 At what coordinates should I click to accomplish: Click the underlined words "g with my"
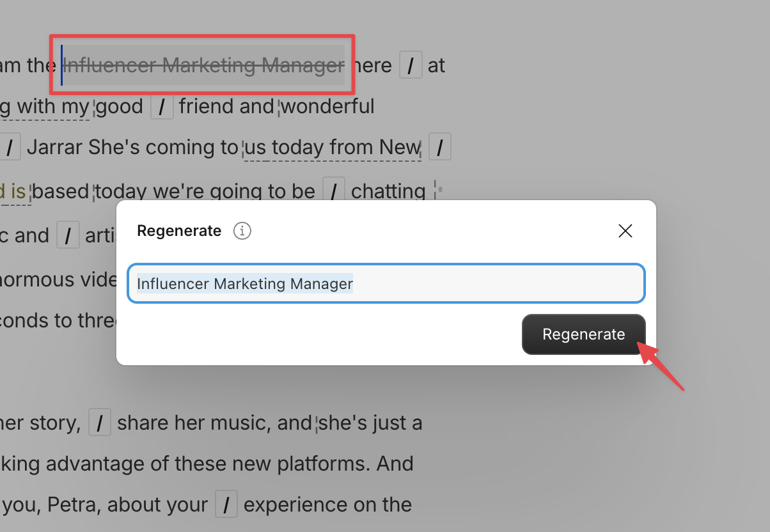(x=44, y=107)
